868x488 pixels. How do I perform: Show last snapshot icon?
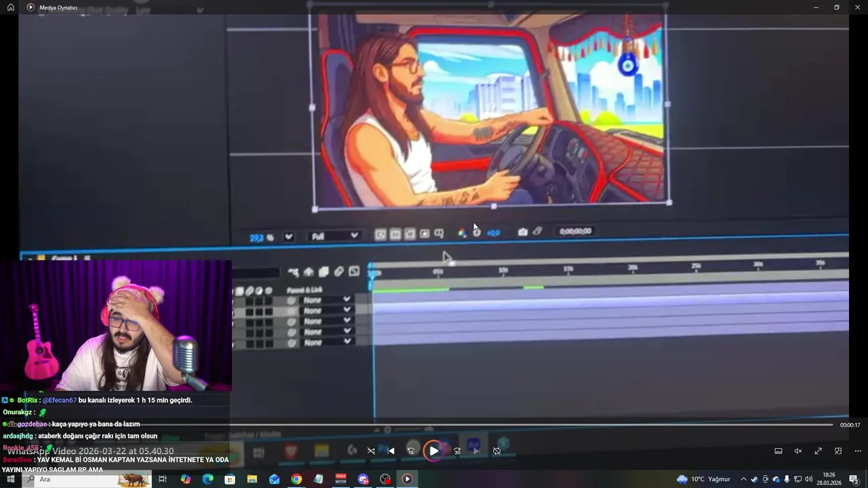click(537, 231)
